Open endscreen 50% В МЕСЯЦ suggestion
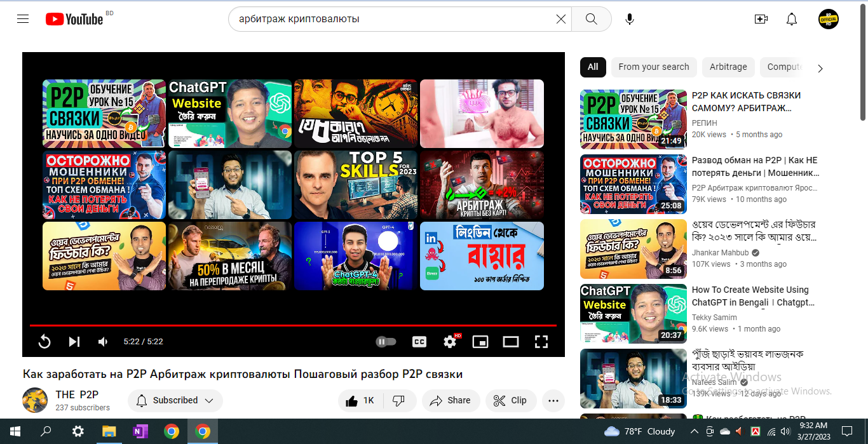 tap(230, 256)
